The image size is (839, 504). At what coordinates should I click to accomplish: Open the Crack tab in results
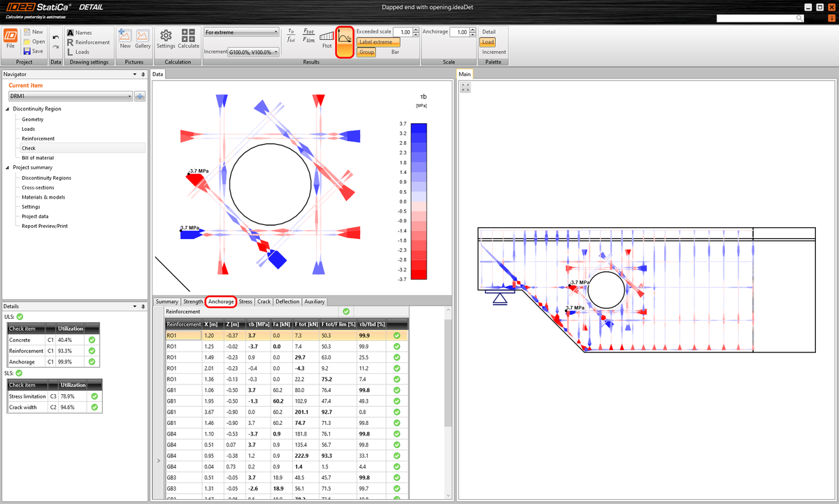264,301
